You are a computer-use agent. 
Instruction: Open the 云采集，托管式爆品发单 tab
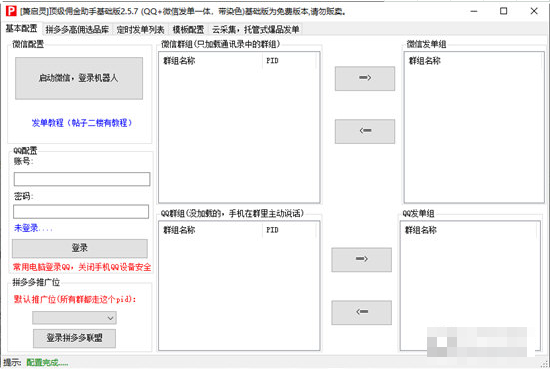[x=256, y=29]
